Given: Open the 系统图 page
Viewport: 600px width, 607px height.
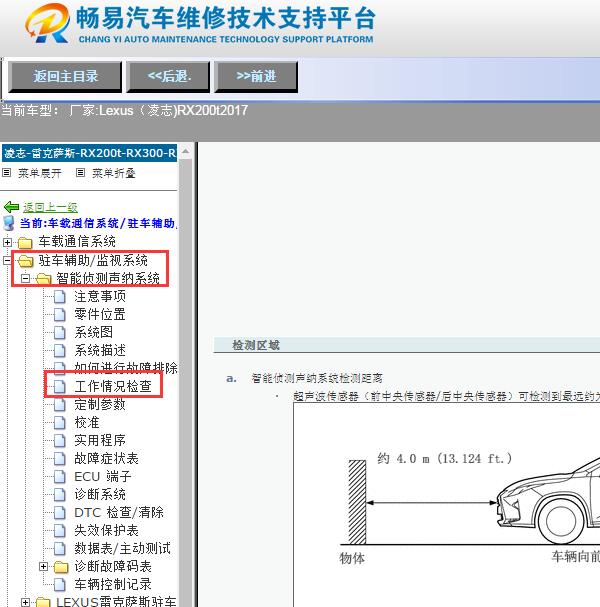Looking at the screenshot, I should [94, 332].
